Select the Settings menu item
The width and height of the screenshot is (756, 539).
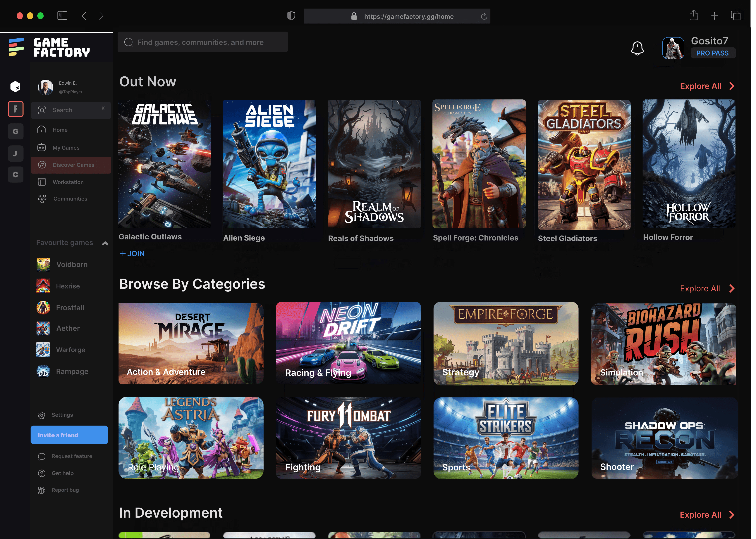click(62, 415)
